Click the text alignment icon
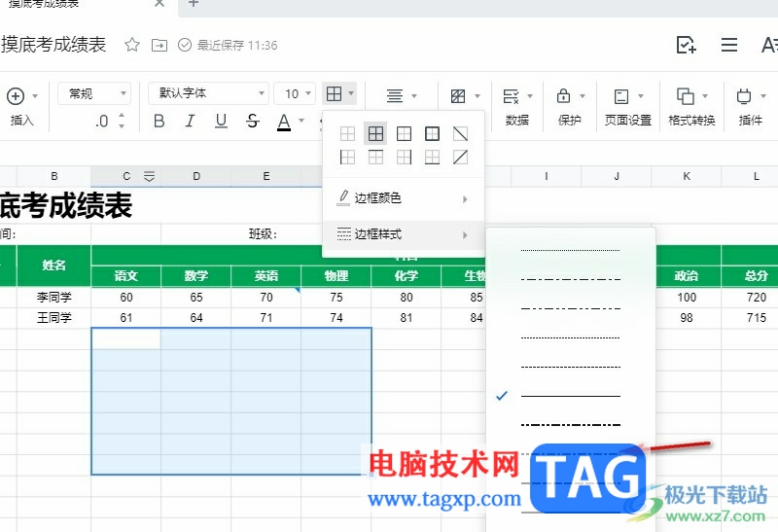This screenshot has width=778, height=532. [395, 95]
